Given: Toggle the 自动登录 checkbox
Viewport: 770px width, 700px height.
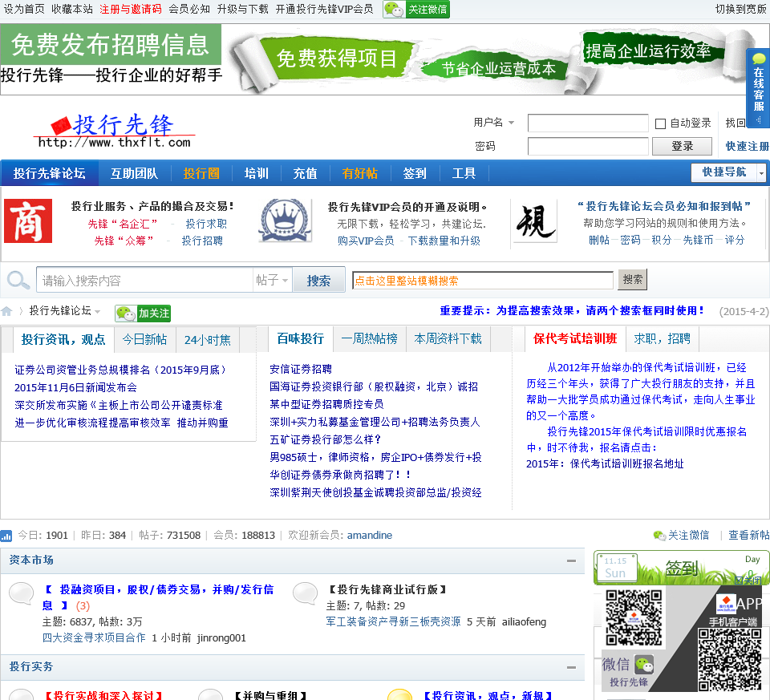Looking at the screenshot, I should [x=660, y=123].
